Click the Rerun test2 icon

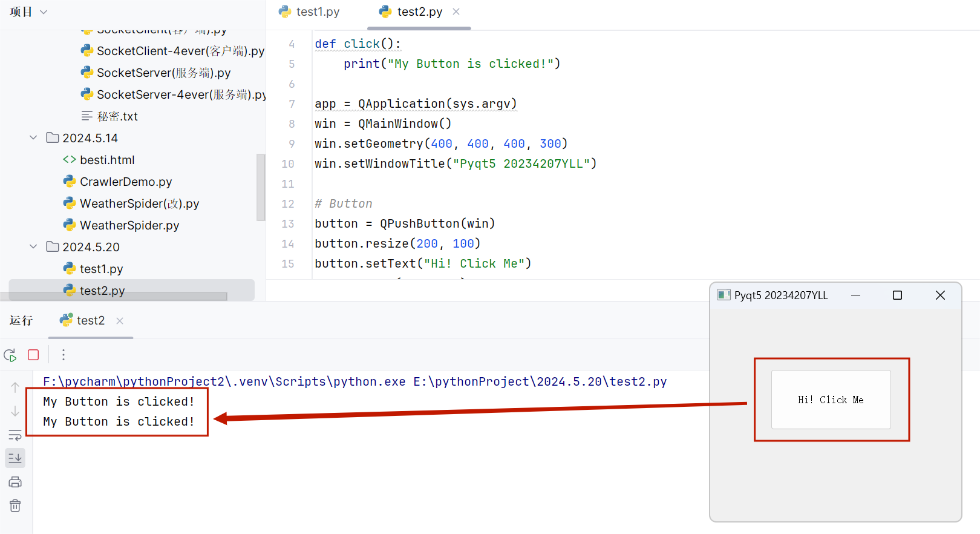point(10,355)
